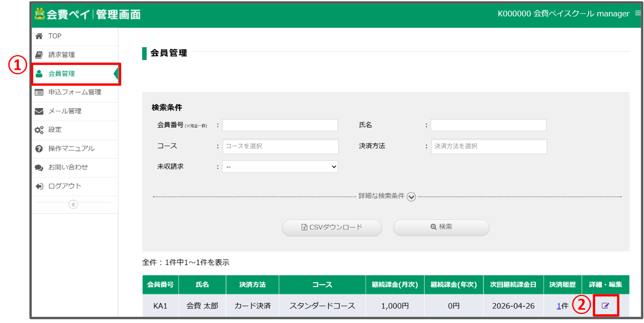644x323 pixels.
Task: Click the 全件:1件中1~1件を表示 text
Action: pos(186,262)
